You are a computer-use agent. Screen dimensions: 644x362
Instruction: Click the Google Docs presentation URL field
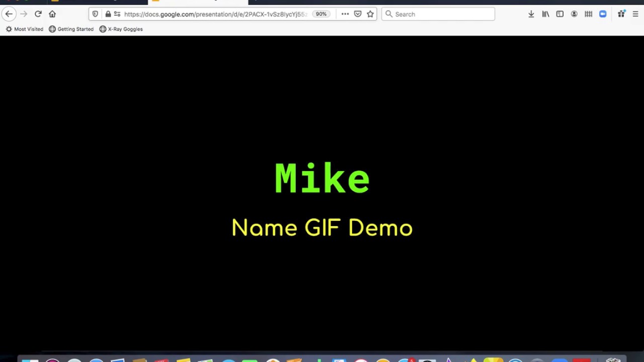[x=215, y=14]
